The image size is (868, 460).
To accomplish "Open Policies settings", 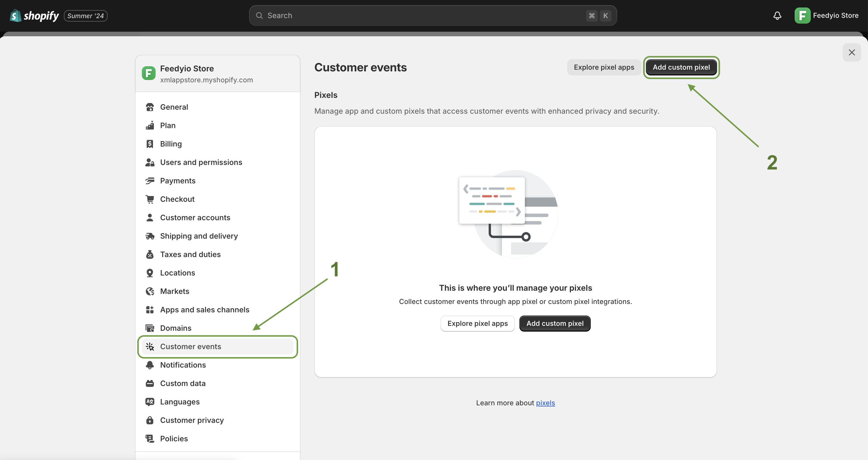I will click(x=218, y=438).
